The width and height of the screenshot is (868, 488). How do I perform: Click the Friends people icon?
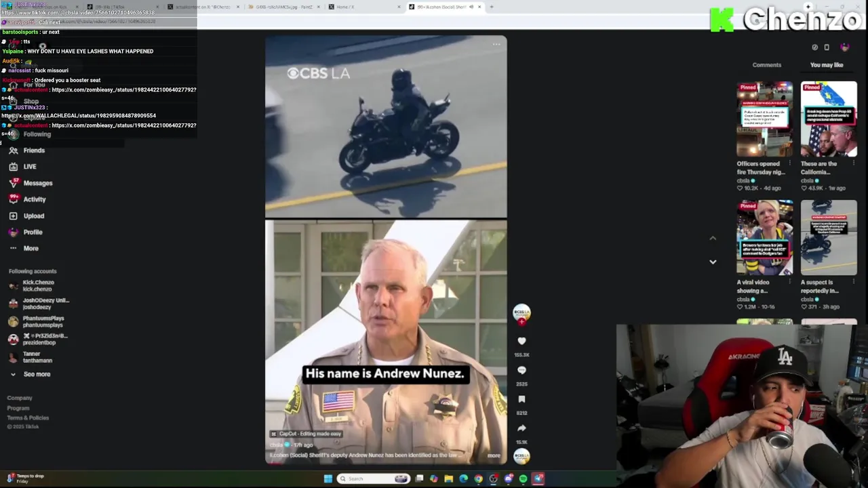pyautogui.click(x=13, y=150)
